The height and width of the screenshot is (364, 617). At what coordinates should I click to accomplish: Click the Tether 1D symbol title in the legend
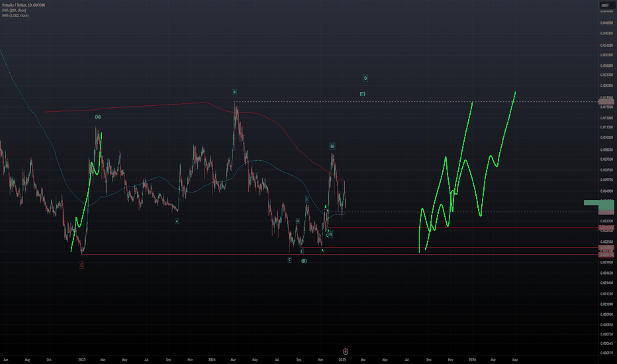[x=23, y=5]
